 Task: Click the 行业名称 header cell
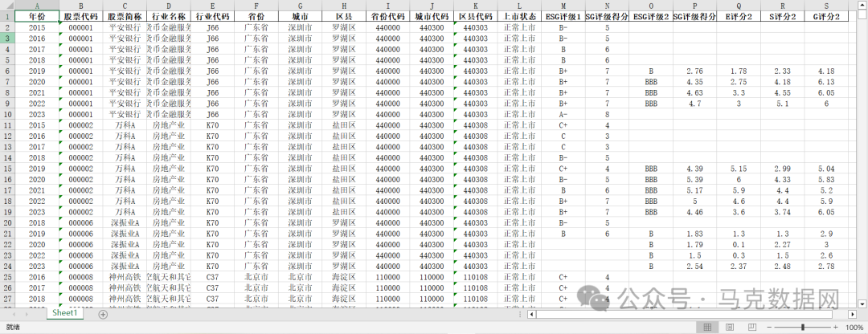point(169,17)
